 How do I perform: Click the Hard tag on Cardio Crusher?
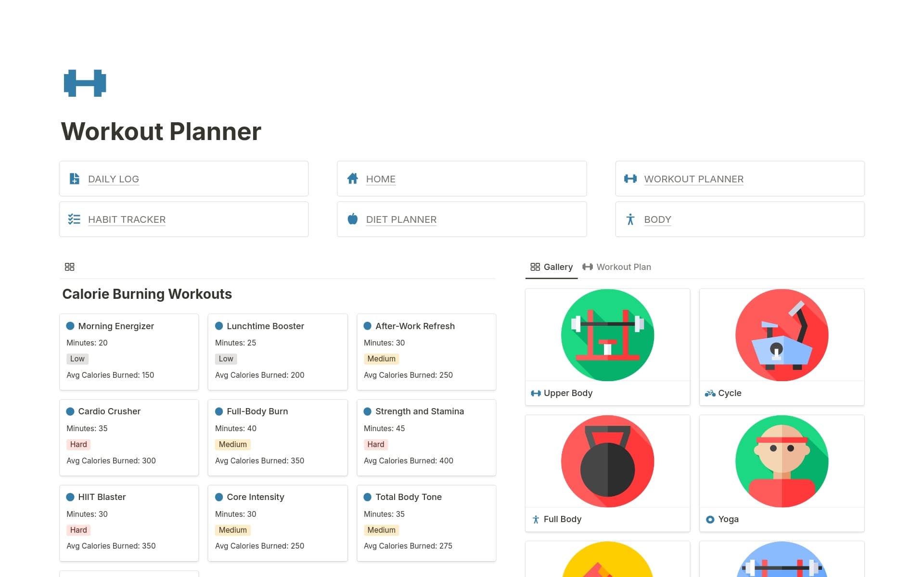pos(78,444)
